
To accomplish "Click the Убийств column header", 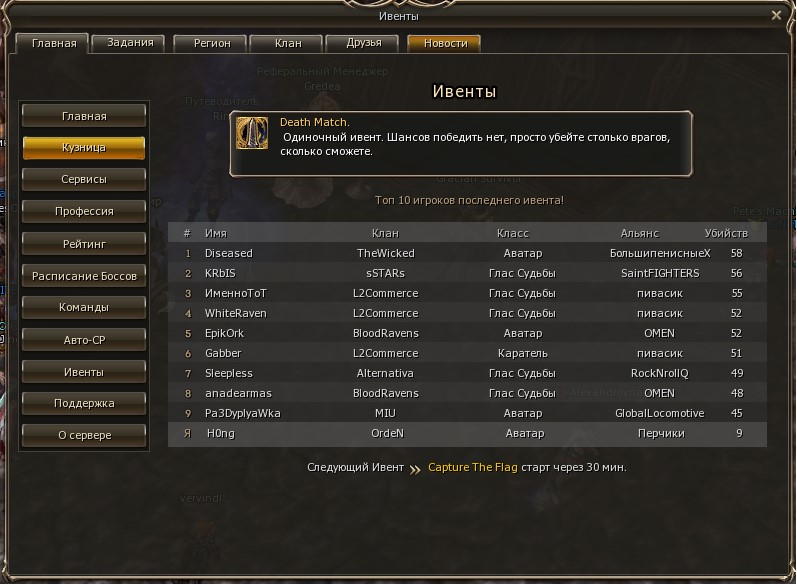I will pyautogui.click(x=726, y=233).
